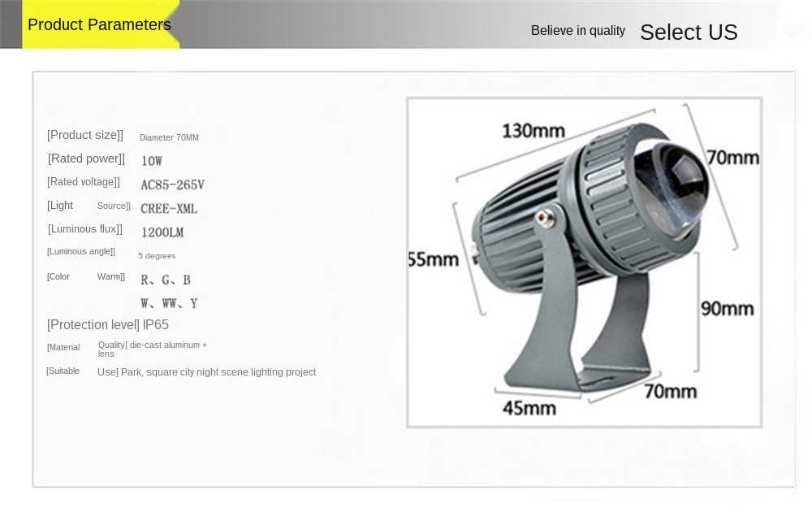The height and width of the screenshot is (508, 812).
Task: Click the yellow Product Parameters header
Action: click(x=99, y=24)
